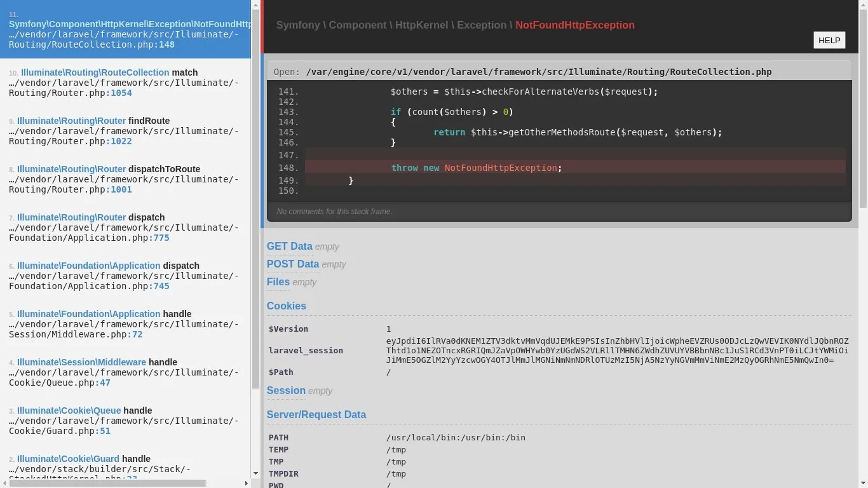Click the laravel_session cookie key
The image size is (868, 488).
point(306,351)
